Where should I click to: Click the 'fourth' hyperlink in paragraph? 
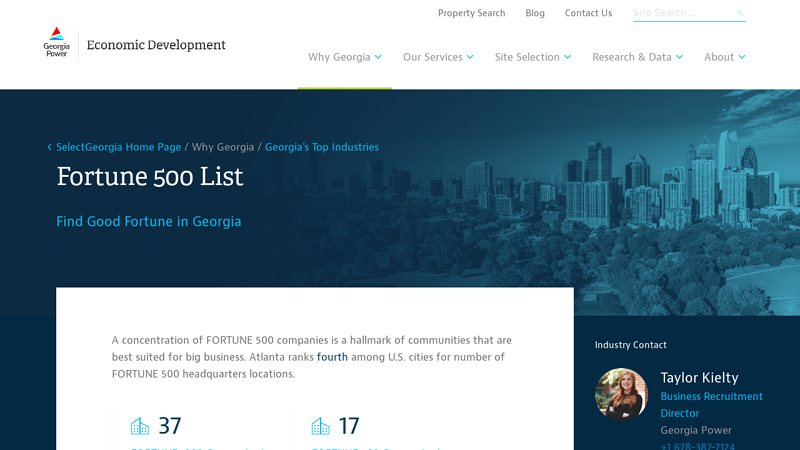point(332,357)
